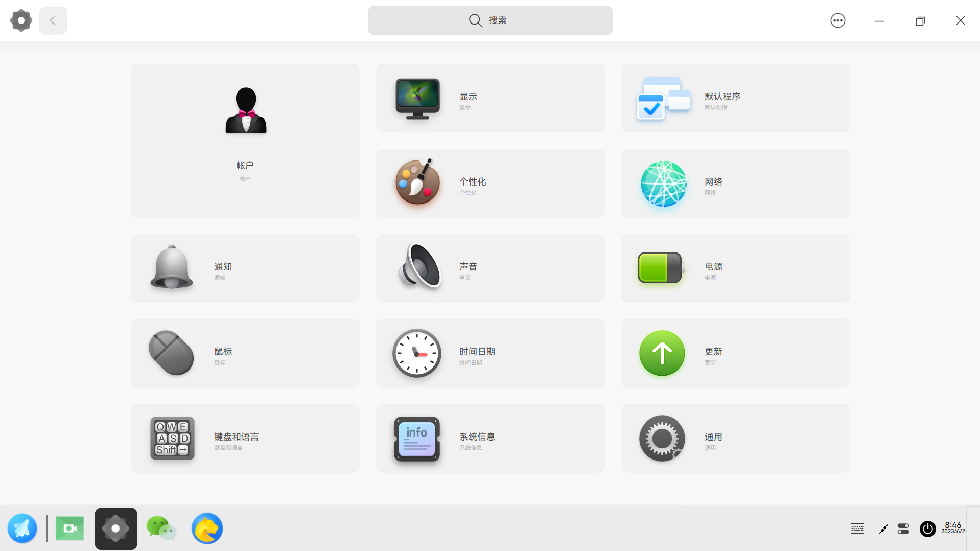Open the 更新 (Updates) settings module
The width and height of the screenshot is (980, 551).
tap(734, 353)
